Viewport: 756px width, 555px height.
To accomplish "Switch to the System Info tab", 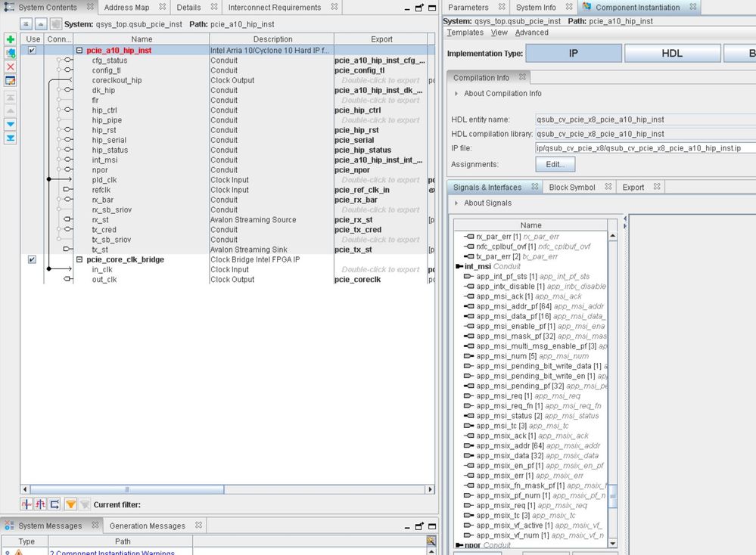I will coord(536,8).
